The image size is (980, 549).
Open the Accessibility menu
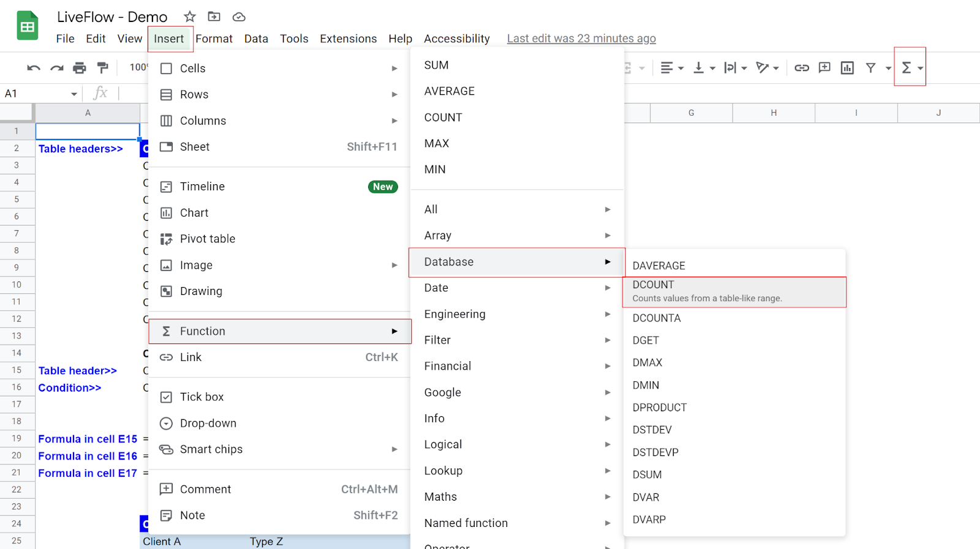(457, 39)
